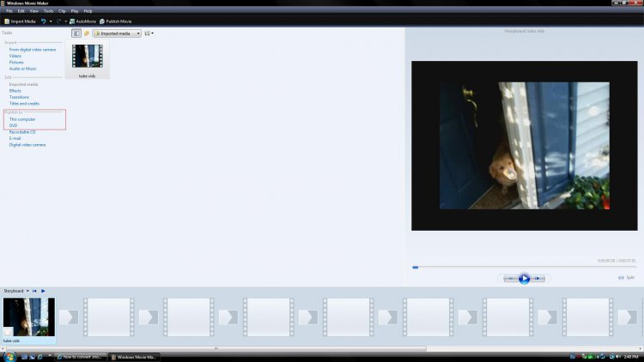This screenshot has width=644, height=362.
Task: Switch to 'how to convert' browser taskbar button
Action: (x=81, y=357)
